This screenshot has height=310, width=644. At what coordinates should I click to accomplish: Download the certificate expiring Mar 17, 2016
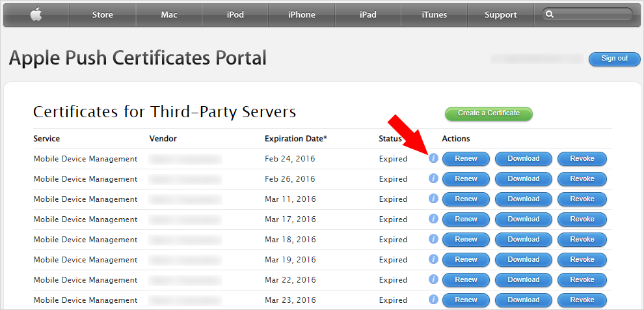click(524, 219)
